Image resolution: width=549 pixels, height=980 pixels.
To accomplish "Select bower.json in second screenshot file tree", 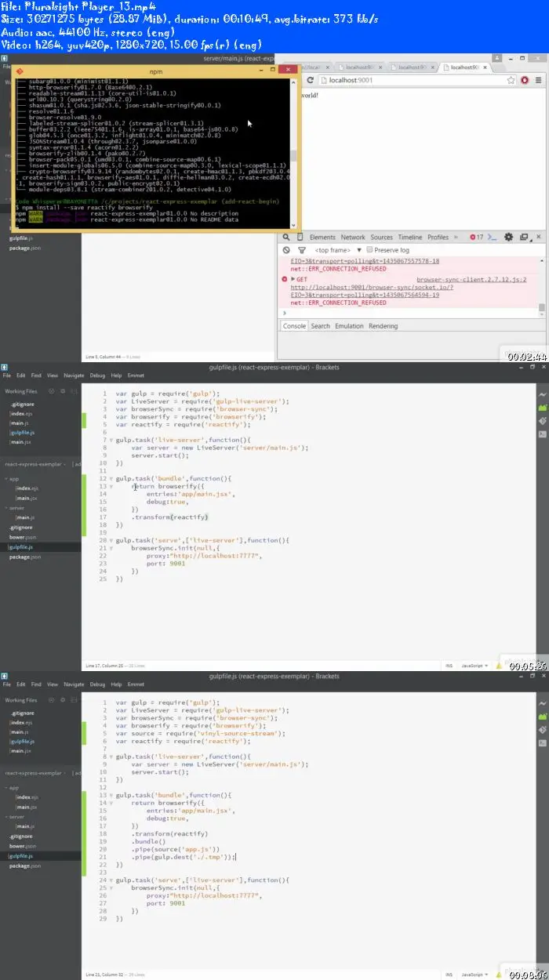I will click(24, 537).
